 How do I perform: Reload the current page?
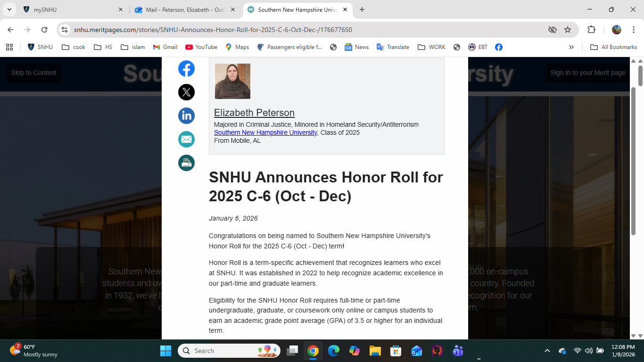click(x=44, y=30)
